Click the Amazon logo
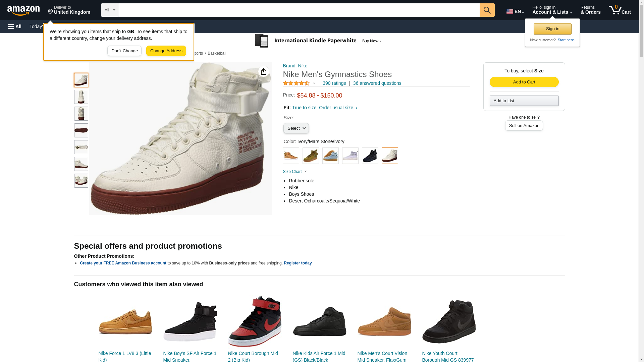 (23, 10)
